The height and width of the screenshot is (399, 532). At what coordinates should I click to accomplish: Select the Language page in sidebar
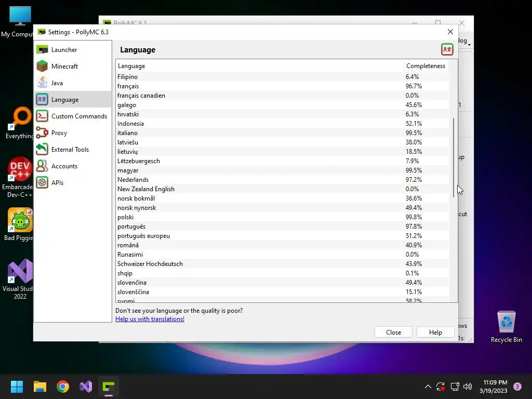73,100
